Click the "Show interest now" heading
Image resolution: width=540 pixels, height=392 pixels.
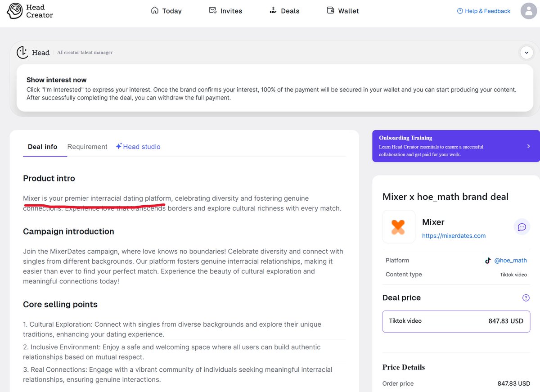pyautogui.click(x=57, y=80)
